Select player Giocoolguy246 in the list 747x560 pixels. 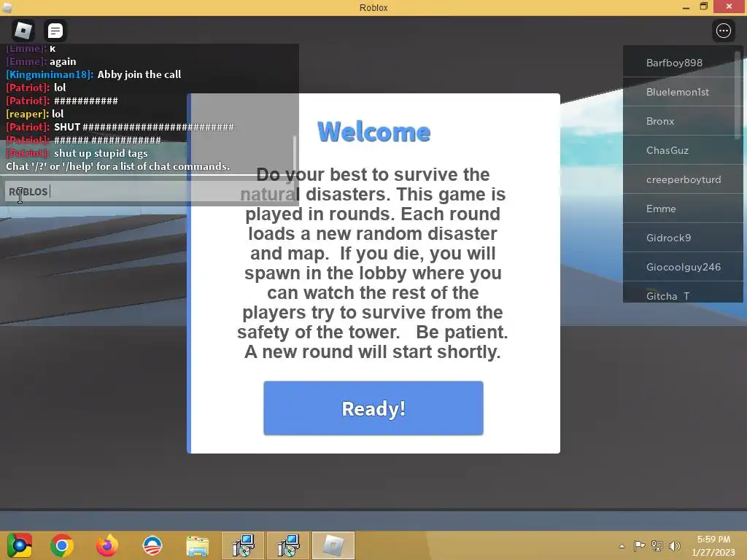(682, 267)
